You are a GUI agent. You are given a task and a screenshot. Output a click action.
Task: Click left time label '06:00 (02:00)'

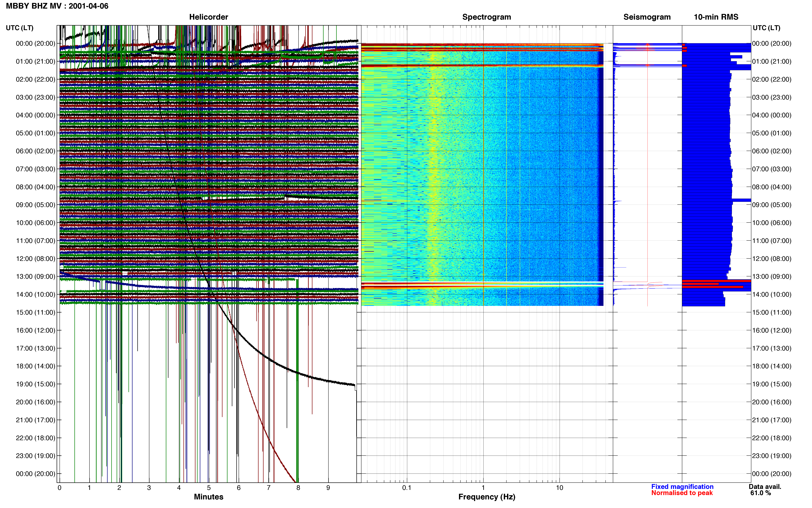tap(36, 151)
